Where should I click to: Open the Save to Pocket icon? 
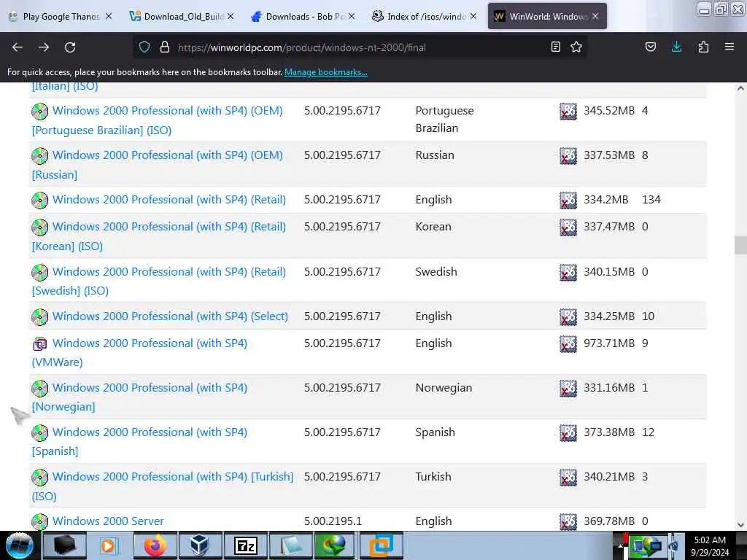click(650, 47)
